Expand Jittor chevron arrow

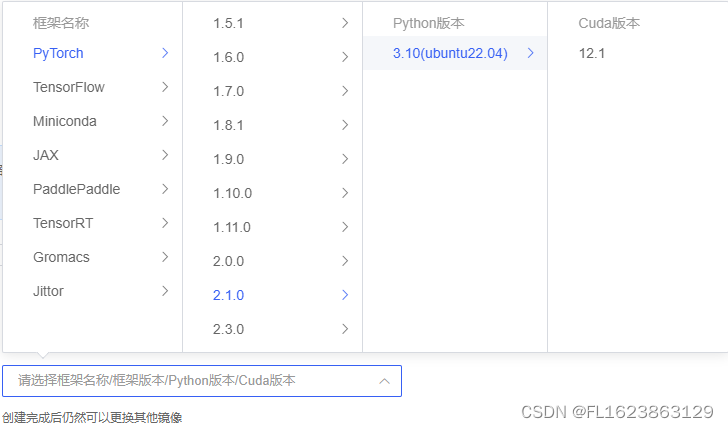click(165, 291)
